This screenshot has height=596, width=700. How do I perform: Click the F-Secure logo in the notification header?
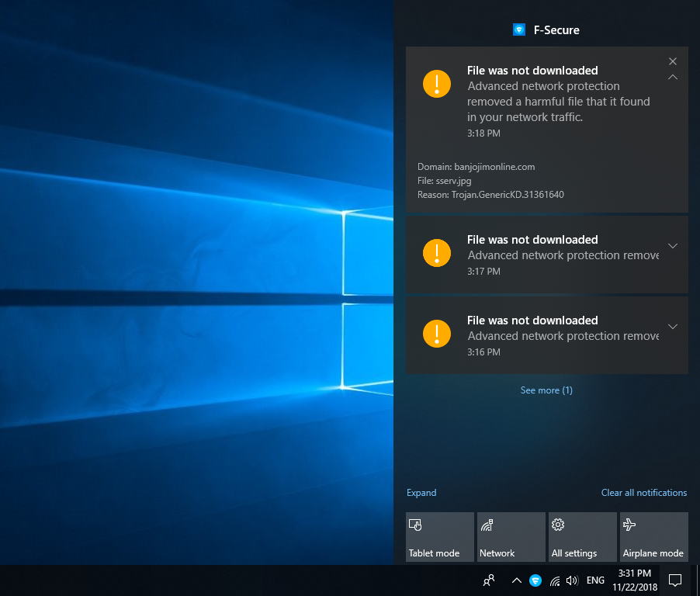tap(519, 30)
